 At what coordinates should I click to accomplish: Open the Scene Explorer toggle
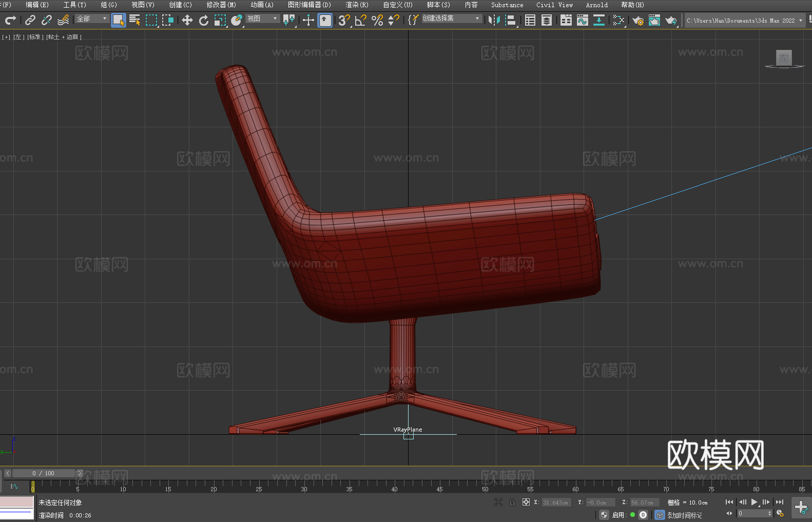[x=530, y=20]
